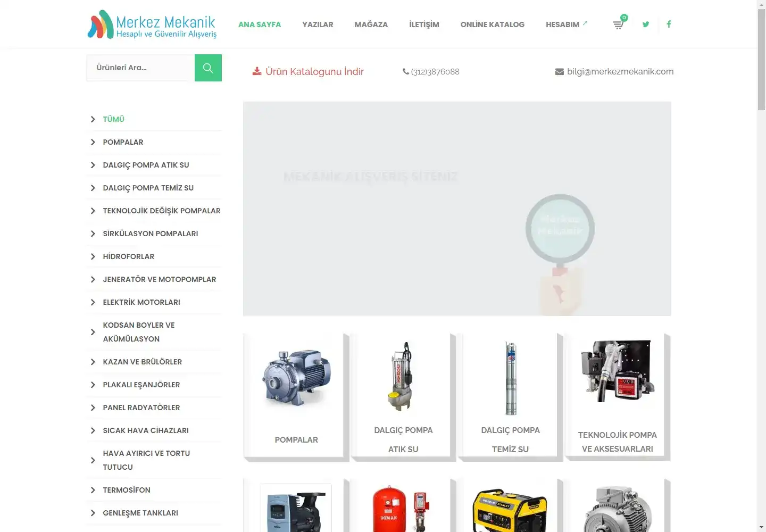Select DALGIÇ POMPA TEMİZ SU in sidebar

point(148,188)
